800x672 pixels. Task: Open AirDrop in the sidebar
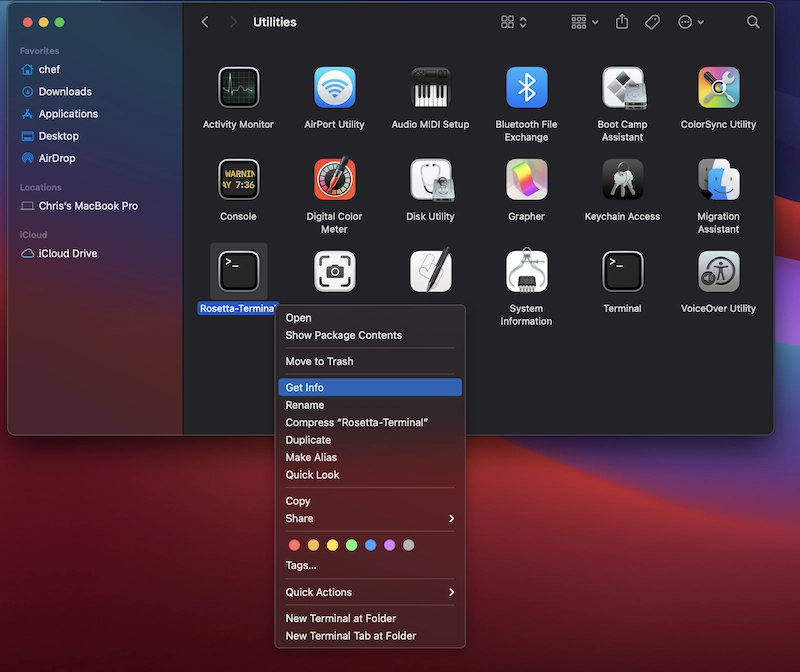48,158
